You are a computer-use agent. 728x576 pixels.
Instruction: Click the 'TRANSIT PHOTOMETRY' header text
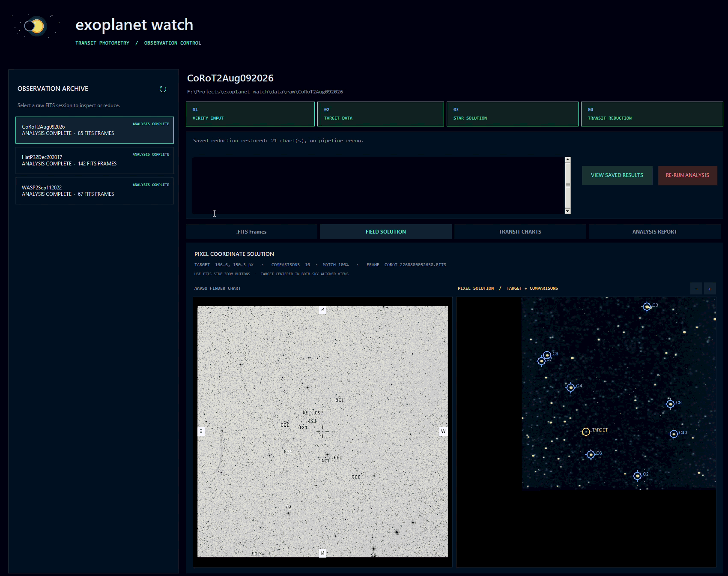click(102, 43)
